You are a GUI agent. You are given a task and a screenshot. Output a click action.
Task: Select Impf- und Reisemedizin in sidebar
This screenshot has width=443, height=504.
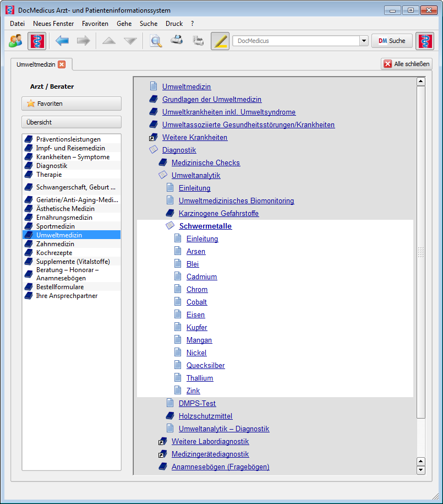click(x=72, y=148)
